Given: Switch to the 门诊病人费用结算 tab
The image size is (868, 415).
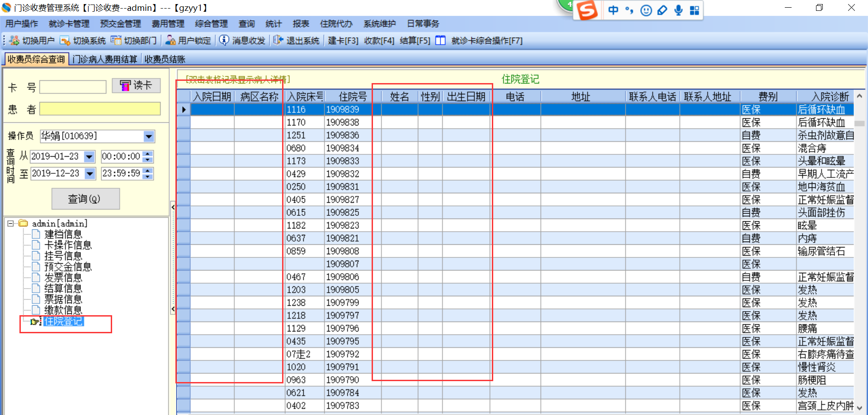Looking at the screenshot, I should coord(105,59).
